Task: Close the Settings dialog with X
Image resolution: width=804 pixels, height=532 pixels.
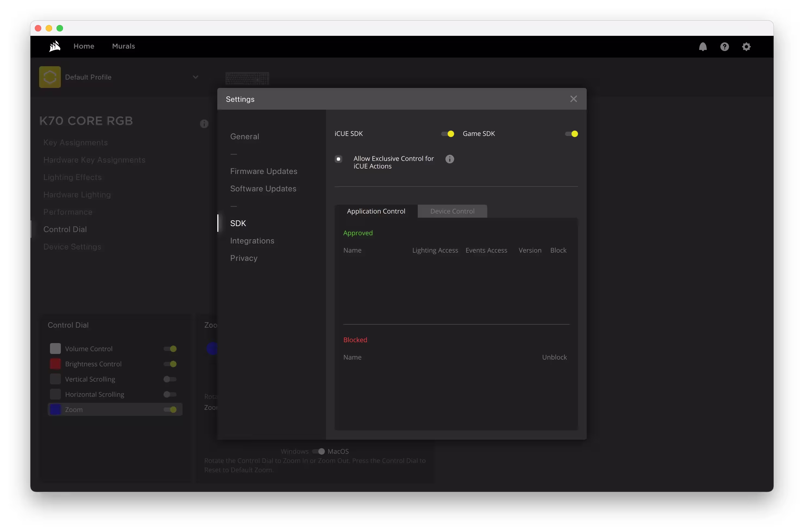Action: pyautogui.click(x=573, y=99)
